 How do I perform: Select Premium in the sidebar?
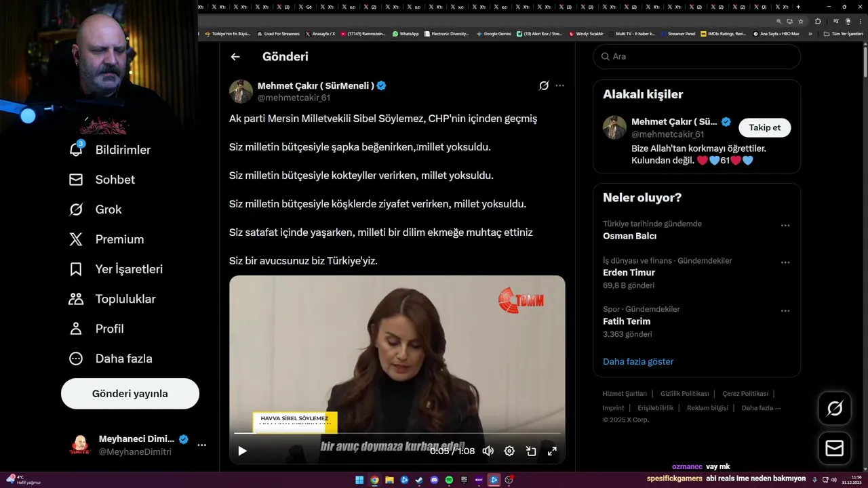click(106, 239)
